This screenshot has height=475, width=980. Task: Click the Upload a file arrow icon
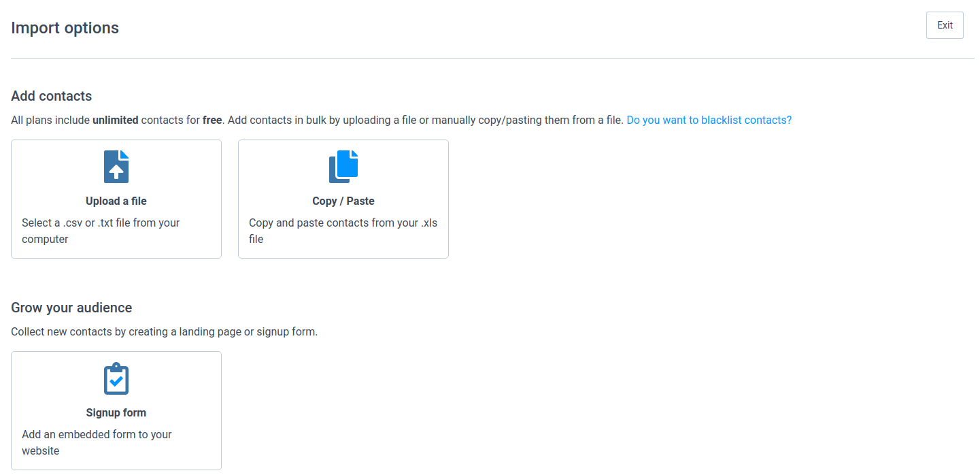point(116,167)
